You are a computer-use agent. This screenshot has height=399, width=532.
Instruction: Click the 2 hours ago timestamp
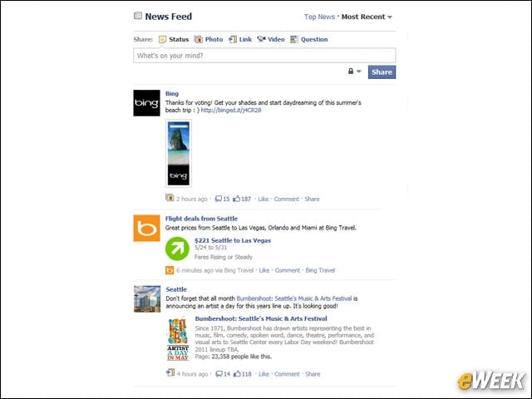(191, 199)
